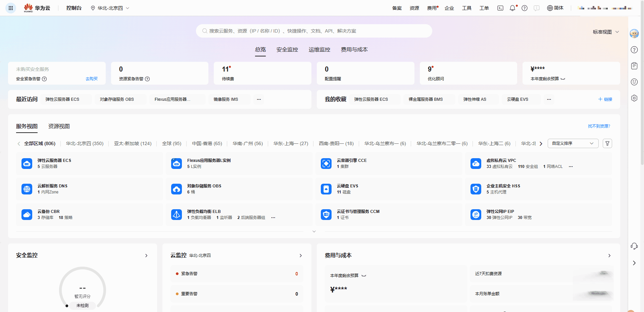
Task: Open CloudShell terminal icon
Action: click(x=500, y=8)
